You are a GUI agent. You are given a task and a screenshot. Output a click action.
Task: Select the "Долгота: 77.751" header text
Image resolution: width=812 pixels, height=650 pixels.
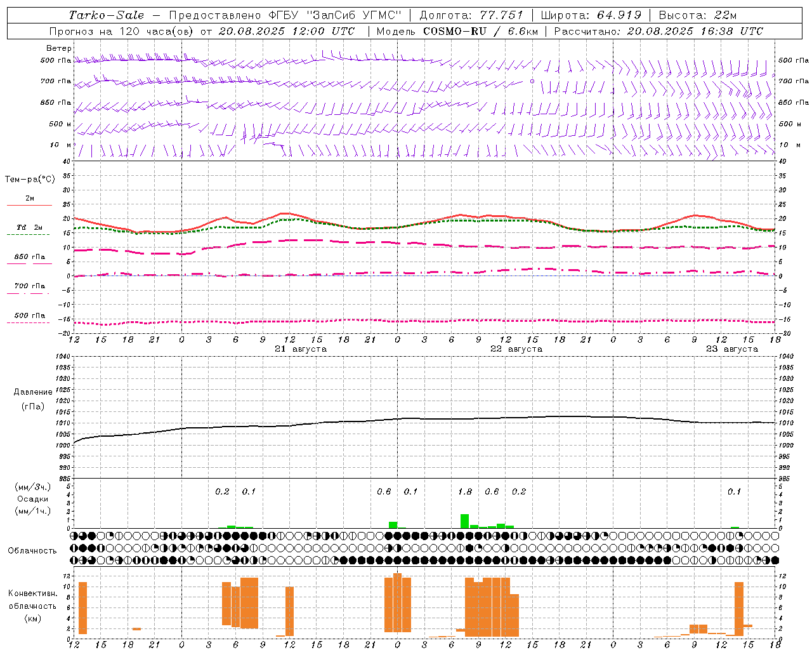coord(472,15)
